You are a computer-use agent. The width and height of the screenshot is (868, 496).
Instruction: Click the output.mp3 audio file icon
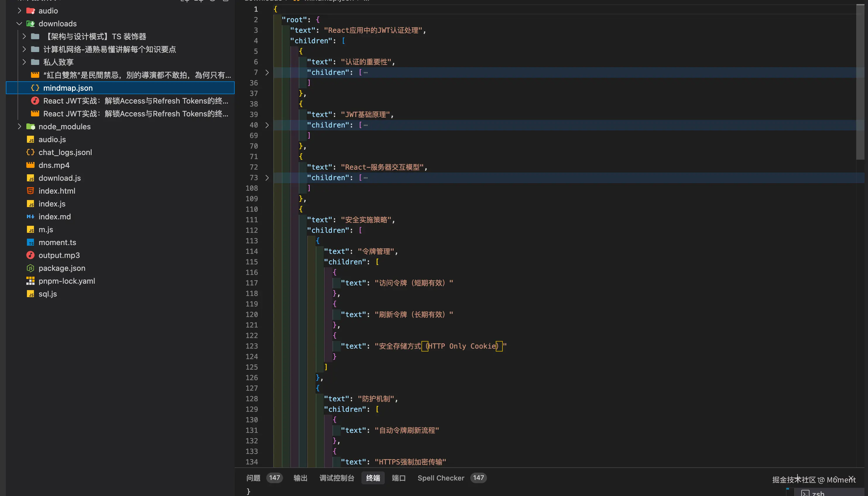pos(30,255)
